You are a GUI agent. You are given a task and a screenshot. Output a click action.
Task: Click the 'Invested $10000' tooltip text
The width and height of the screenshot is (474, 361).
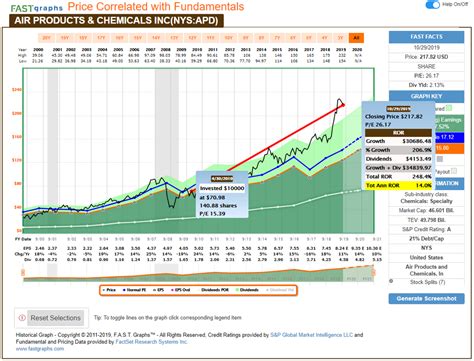[x=222, y=188]
